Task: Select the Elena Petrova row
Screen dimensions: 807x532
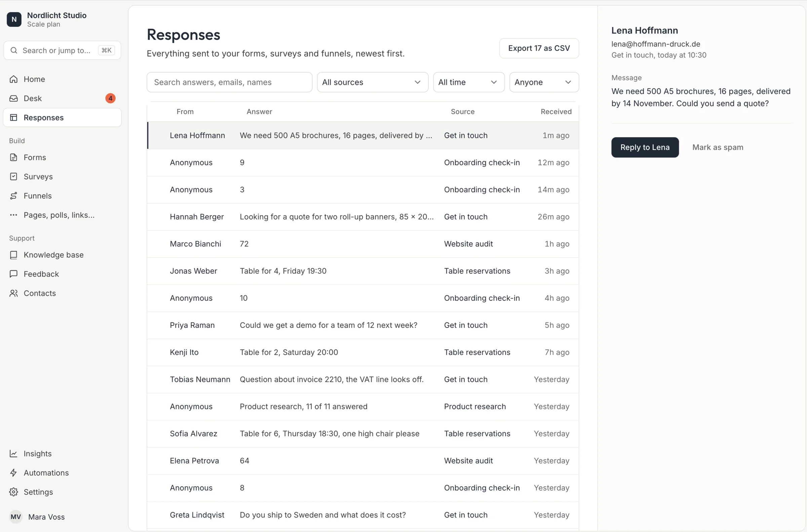Action: point(363,461)
